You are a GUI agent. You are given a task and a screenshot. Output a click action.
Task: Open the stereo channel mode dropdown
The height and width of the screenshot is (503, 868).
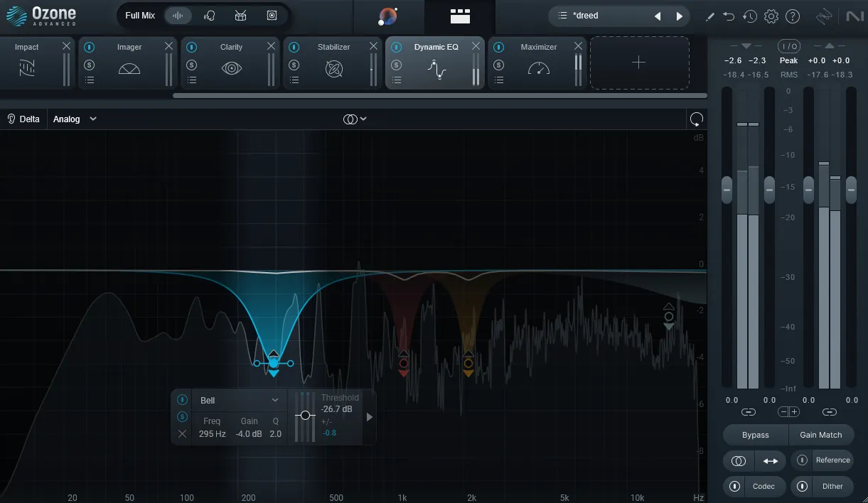coord(355,119)
